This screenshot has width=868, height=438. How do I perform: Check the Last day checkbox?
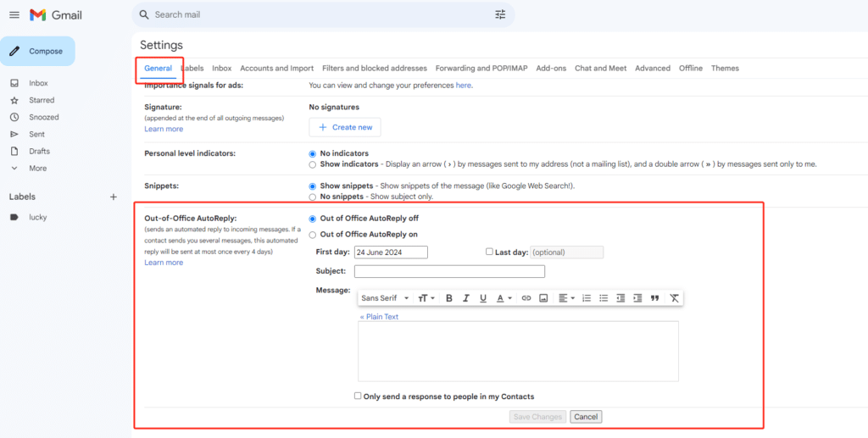[x=489, y=252]
